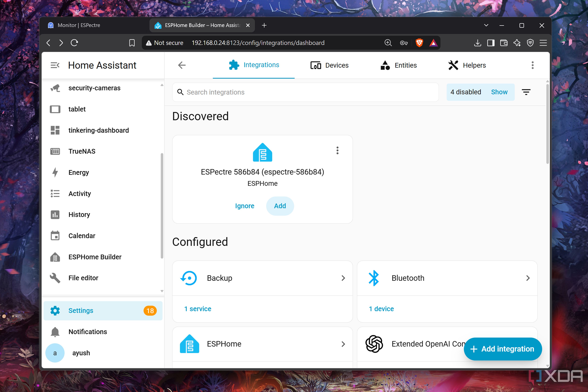Open the top-right page overflow menu

click(532, 65)
